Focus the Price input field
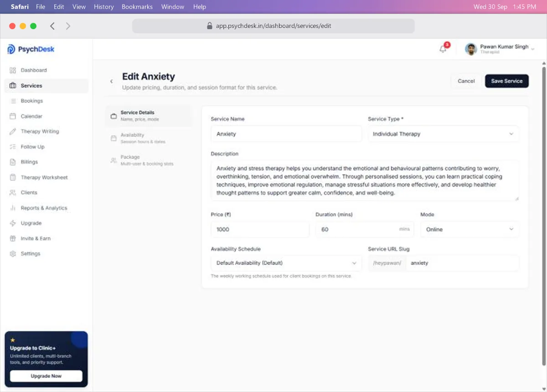The image size is (547, 392). (x=260, y=229)
